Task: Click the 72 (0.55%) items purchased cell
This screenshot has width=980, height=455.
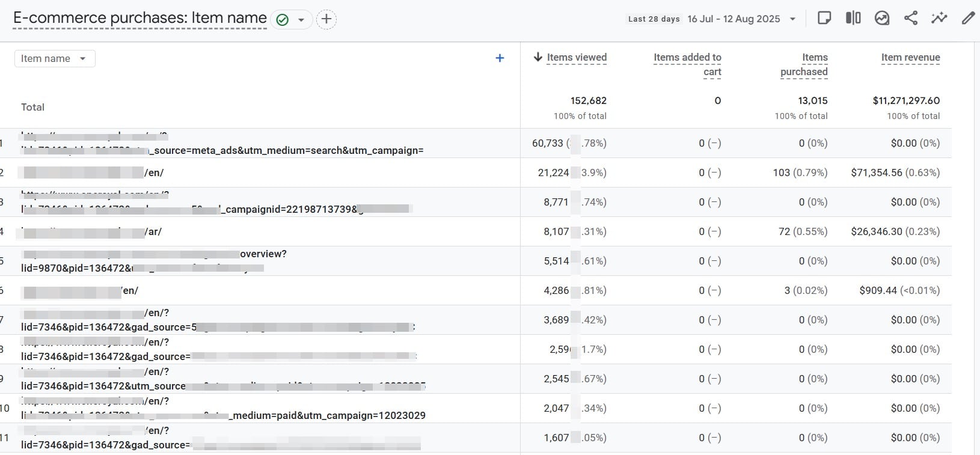Action: [803, 231]
